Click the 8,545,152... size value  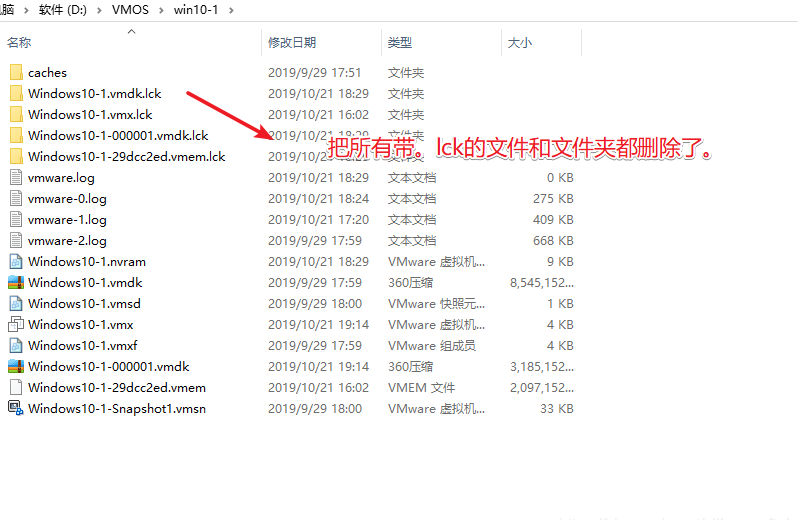542,283
